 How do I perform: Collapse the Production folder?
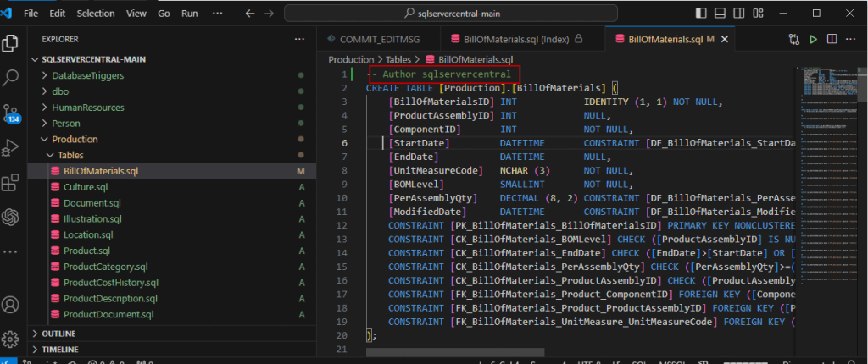pos(74,139)
